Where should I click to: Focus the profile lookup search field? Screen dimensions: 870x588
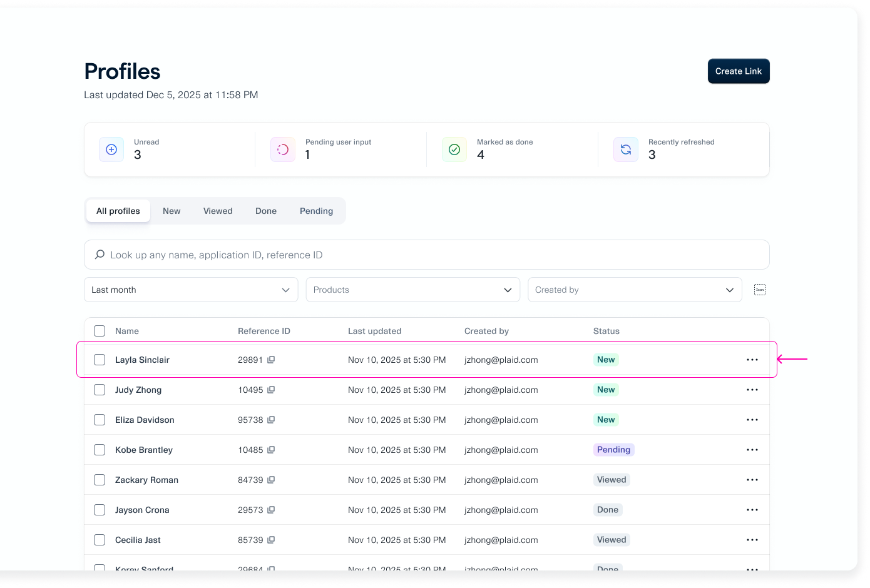[427, 255]
